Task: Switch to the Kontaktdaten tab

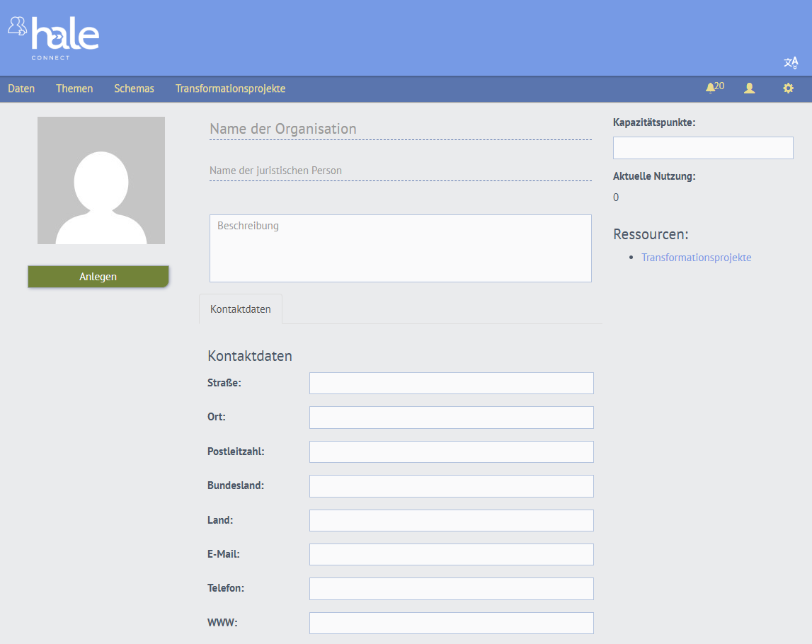Action: (x=240, y=309)
